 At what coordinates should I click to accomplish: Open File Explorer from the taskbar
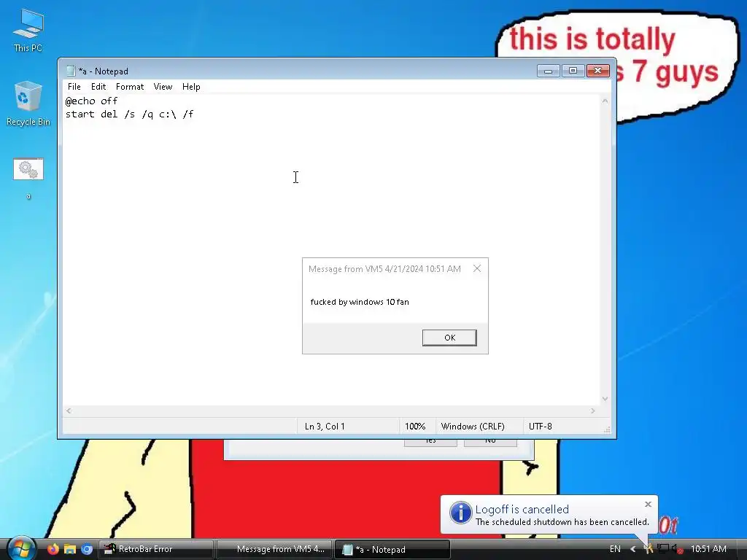(x=70, y=549)
